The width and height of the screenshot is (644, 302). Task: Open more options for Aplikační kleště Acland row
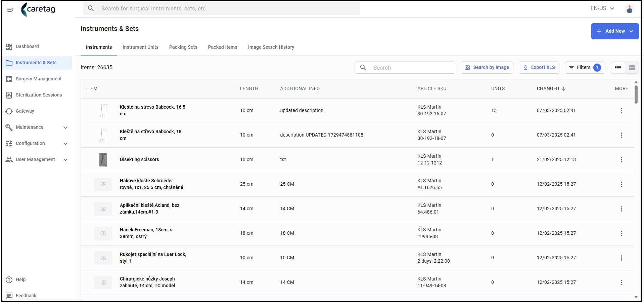pos(621,209)
